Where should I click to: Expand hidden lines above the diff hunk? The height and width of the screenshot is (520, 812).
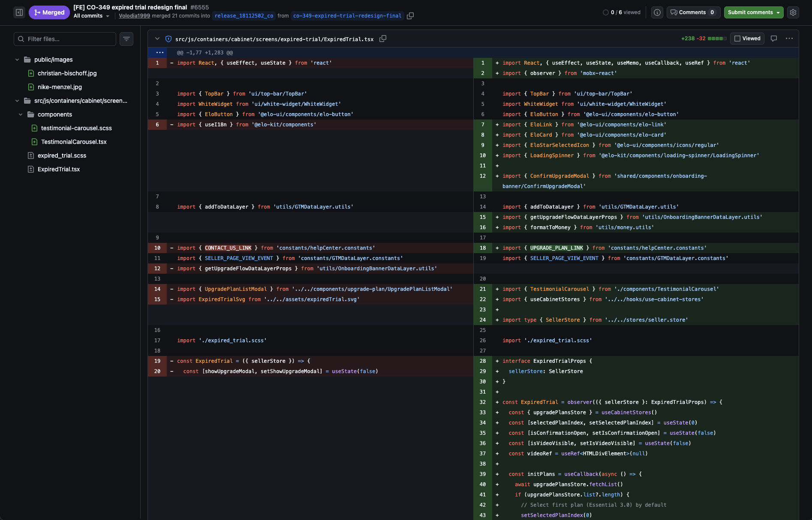[160, 52]
